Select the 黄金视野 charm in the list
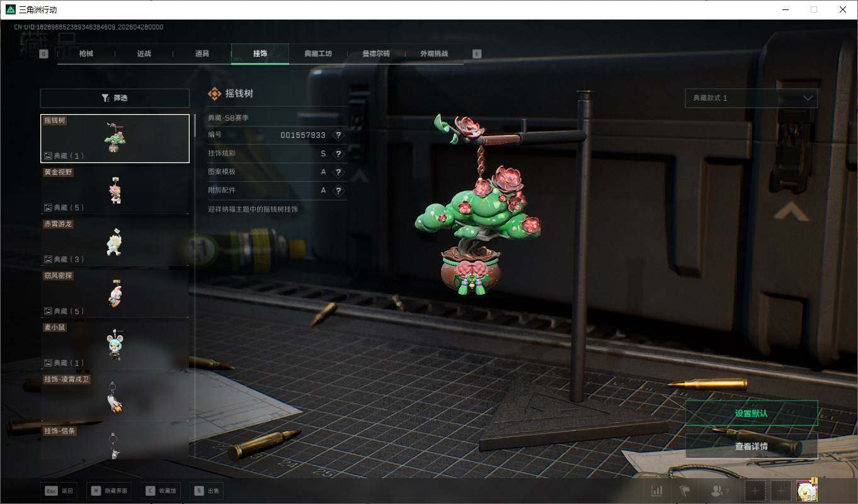The image size is (858, 504). tap(115, 189)
